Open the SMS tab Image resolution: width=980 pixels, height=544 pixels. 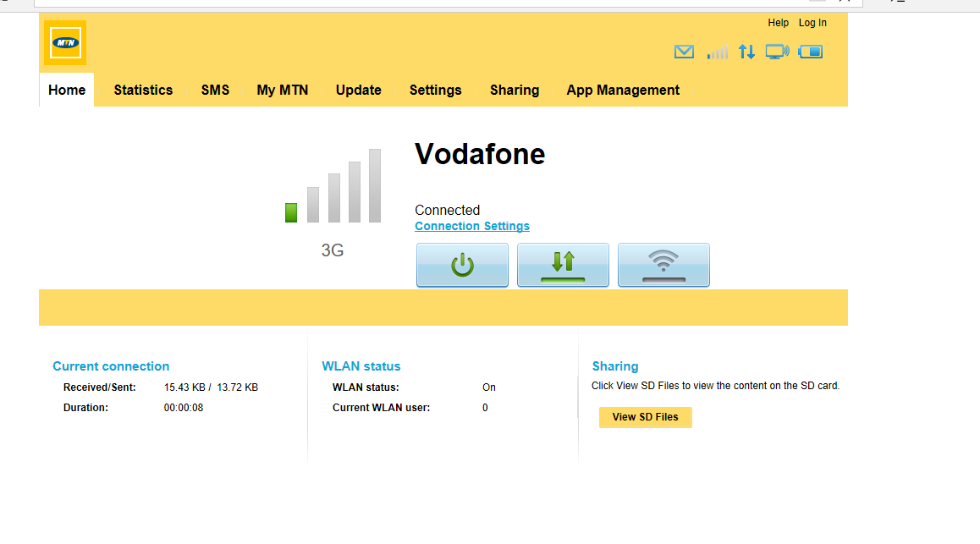(215, 90)
